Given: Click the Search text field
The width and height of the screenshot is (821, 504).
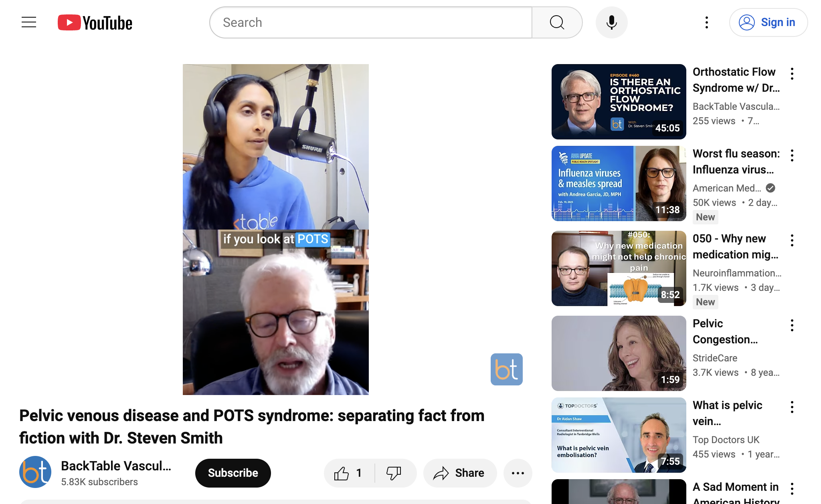Looking at the screenshot, I should (371, 22).
